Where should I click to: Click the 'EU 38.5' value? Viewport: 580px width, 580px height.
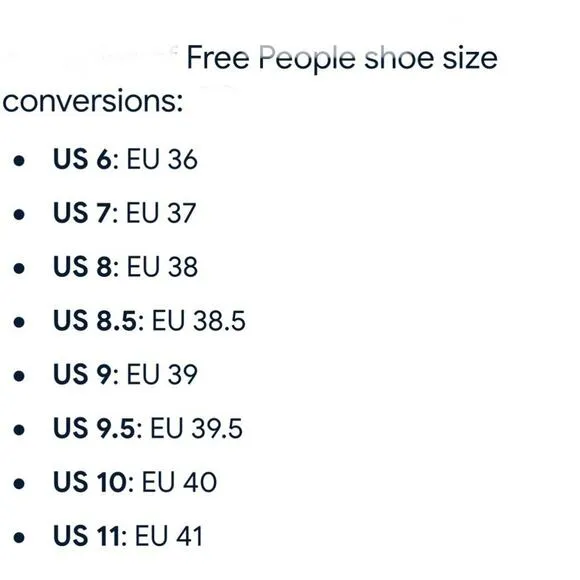[199, 320]
